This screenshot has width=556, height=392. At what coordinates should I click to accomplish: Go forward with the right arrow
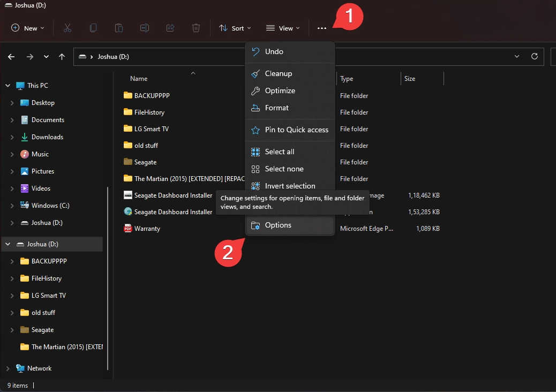[30, 57]
